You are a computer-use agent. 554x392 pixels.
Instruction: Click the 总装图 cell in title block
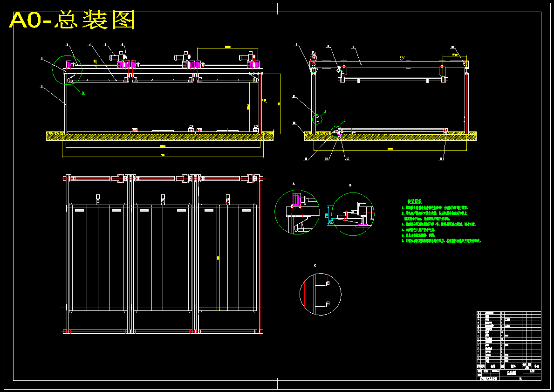[x=512, y=372]
